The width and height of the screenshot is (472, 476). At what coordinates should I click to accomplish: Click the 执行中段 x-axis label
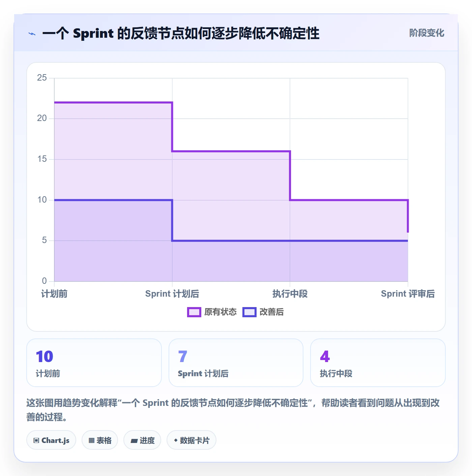coord(290,294)
